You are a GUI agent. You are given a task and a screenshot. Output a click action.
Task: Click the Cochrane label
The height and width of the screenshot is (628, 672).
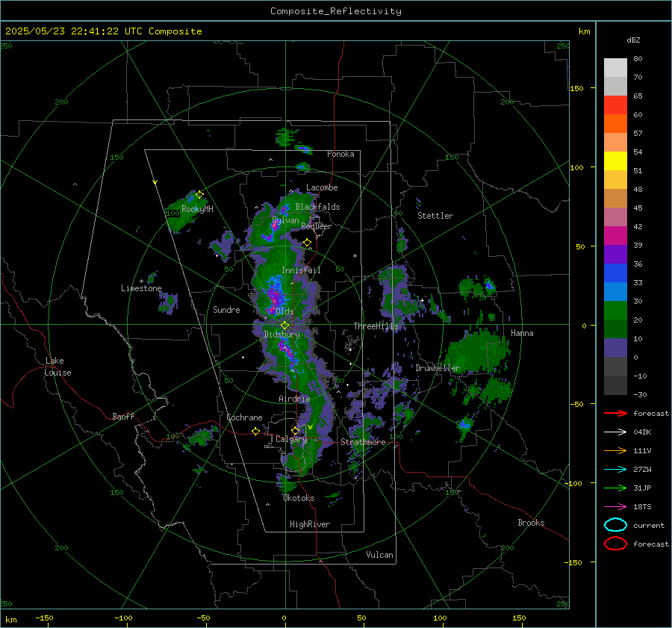click(x=244, y=417)
